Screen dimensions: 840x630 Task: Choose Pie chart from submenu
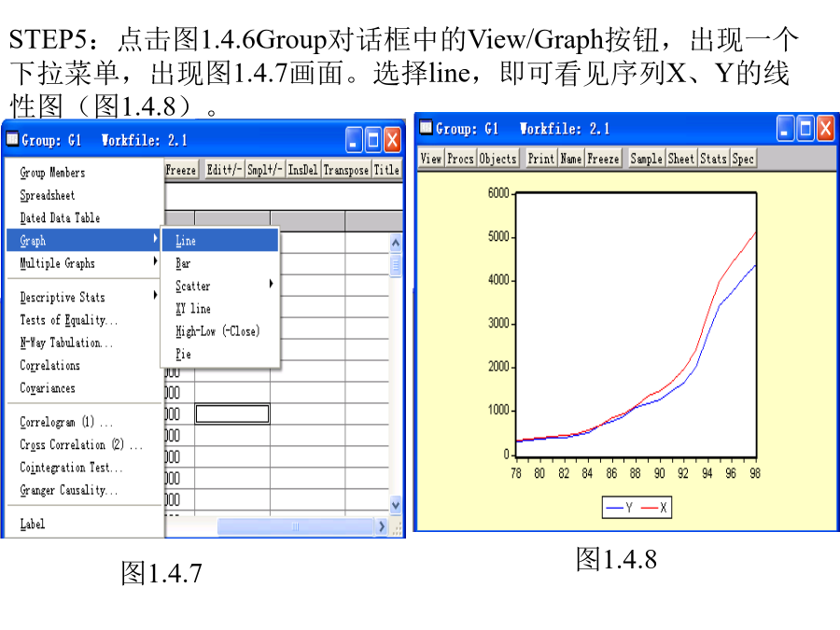coord(183,355)
